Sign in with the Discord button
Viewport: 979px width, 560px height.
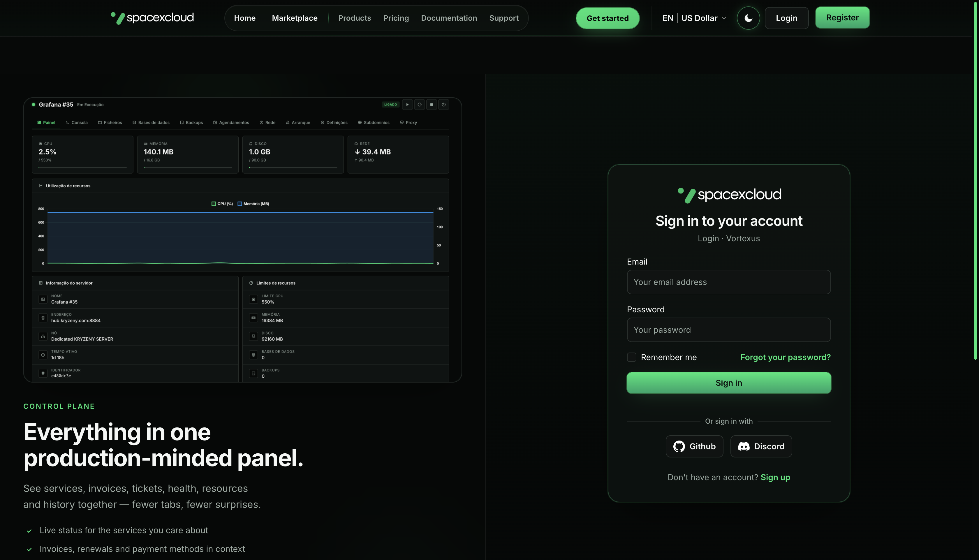coord(761,446)
